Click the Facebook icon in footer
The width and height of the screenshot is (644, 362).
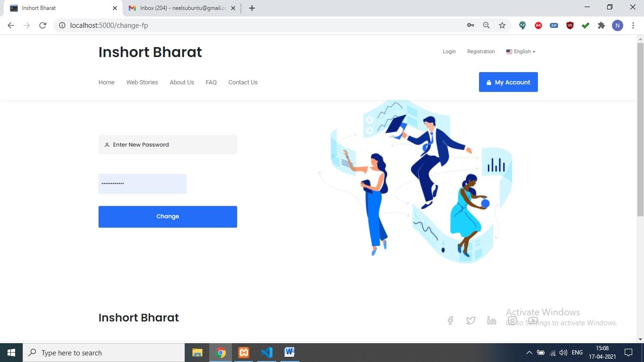[x=450, y=321]
